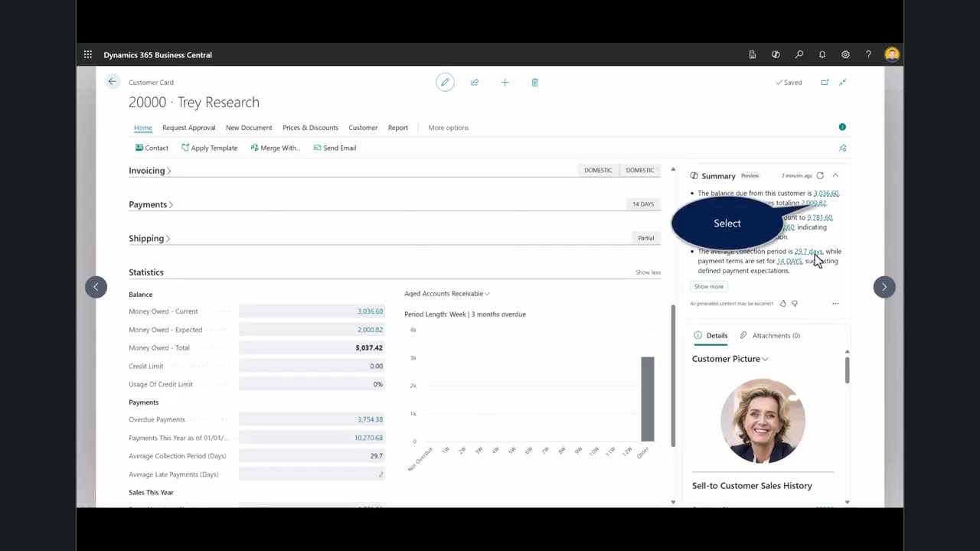980x551 pixels.
Task: Click the Contact action
Action: click(152, 148)
